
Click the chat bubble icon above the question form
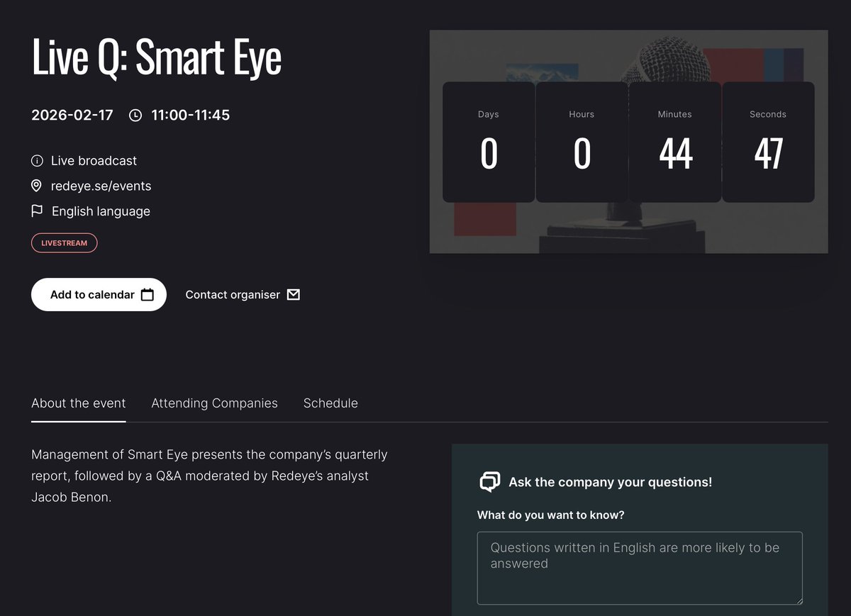click(x=489, y=481)
